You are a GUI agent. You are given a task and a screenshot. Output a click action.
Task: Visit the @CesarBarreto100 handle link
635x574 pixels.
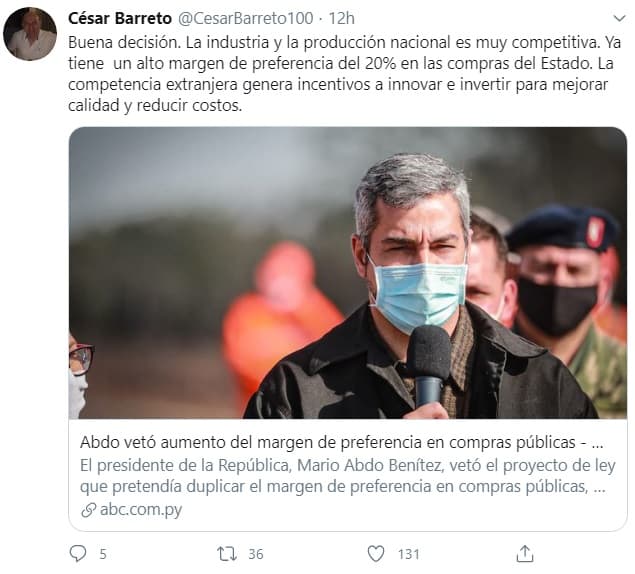click(246, 18)
